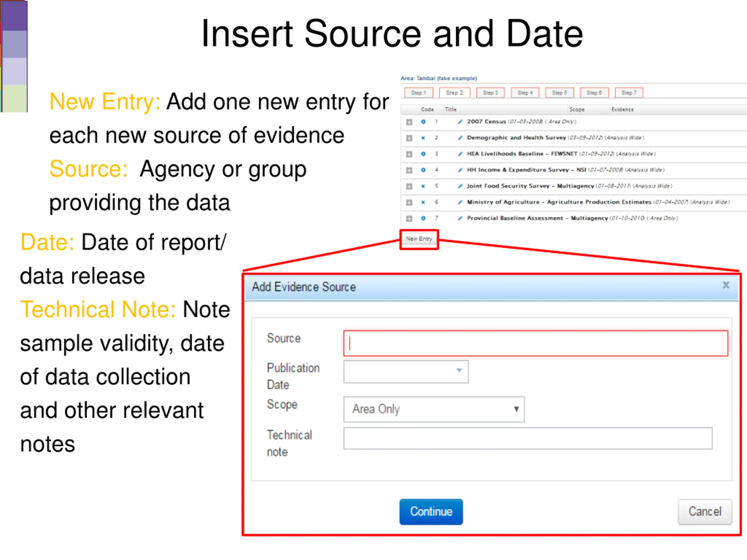The image size is (747, 560).
Task: Click the Evidence column header
Action: 623,109
